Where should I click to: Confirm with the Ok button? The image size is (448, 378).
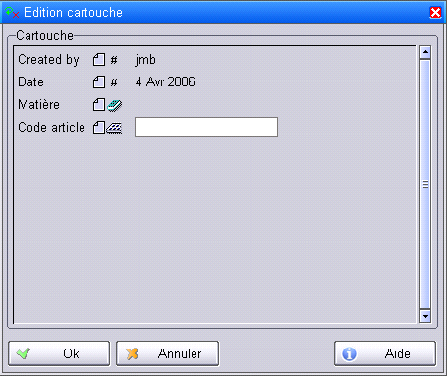[x=59, y=353]
